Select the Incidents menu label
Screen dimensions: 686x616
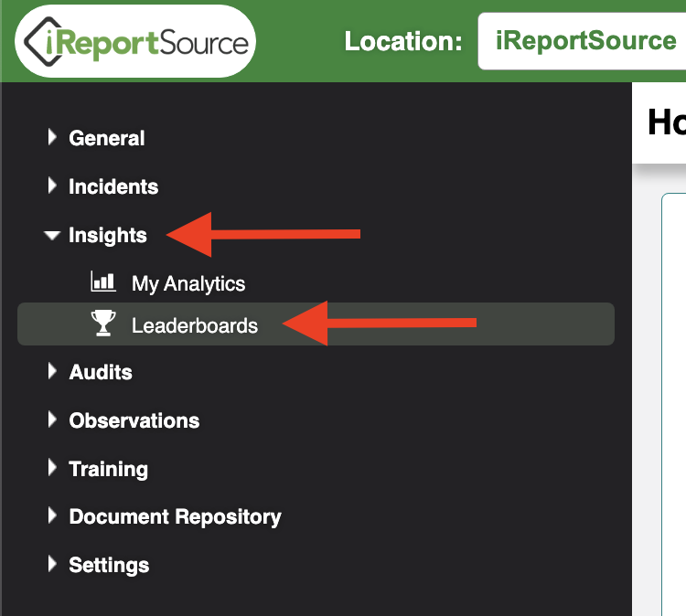(x=113, y=186)
